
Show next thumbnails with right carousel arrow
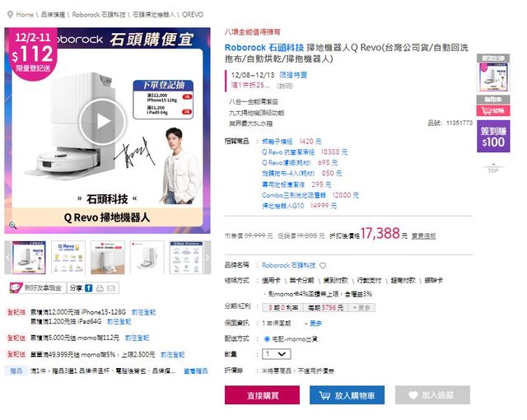[208, 258]
